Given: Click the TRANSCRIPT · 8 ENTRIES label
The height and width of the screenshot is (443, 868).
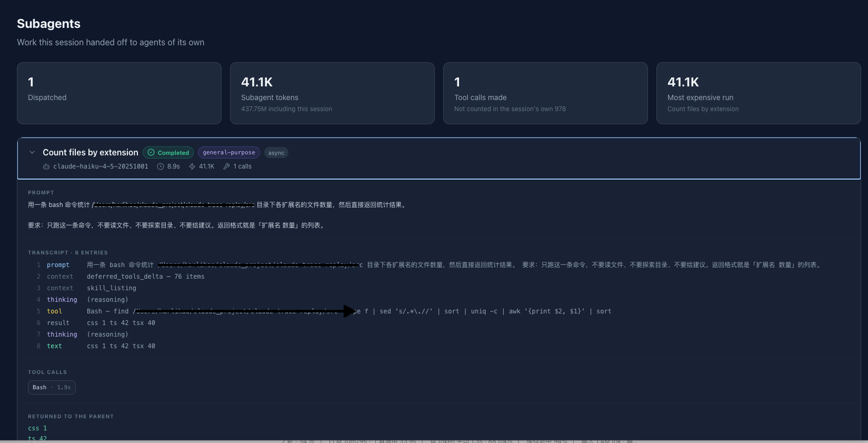Looking at the screenshot, I should tap(68, 253).
